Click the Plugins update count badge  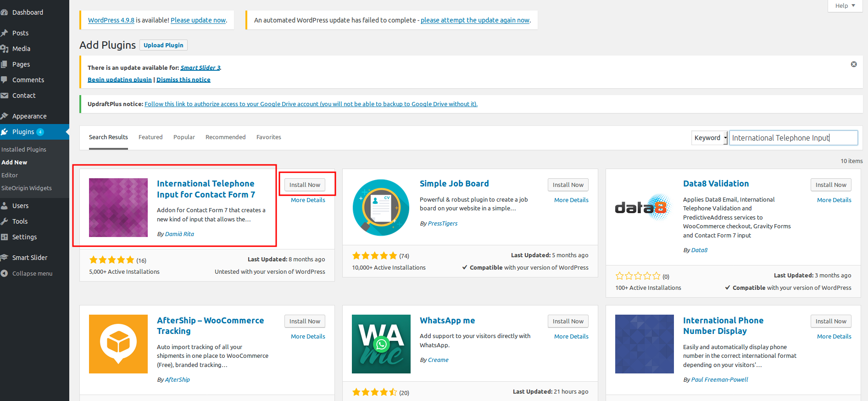(40, 132)
